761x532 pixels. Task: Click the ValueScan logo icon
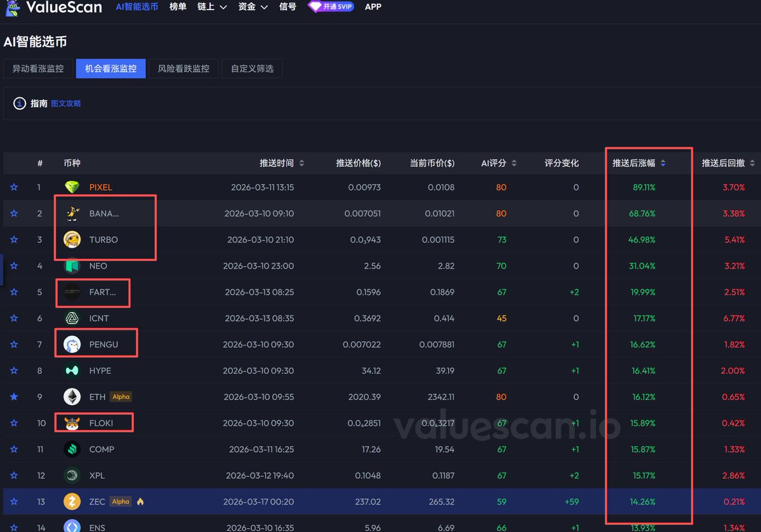[13, 8]
